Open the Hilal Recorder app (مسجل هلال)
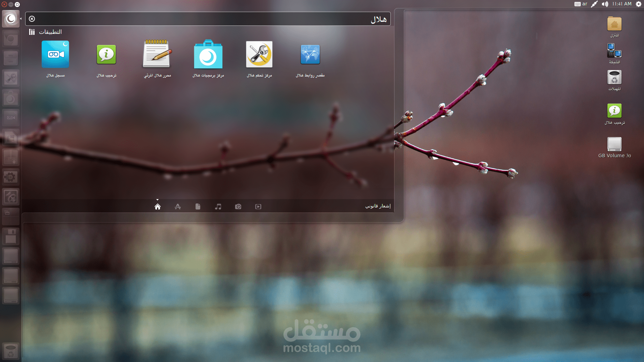 pos(55,55)
